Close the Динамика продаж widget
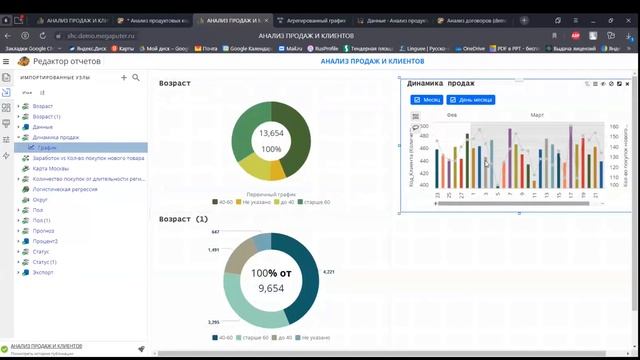Viewport: 640px width, 360px height. [x=627, y=84]
